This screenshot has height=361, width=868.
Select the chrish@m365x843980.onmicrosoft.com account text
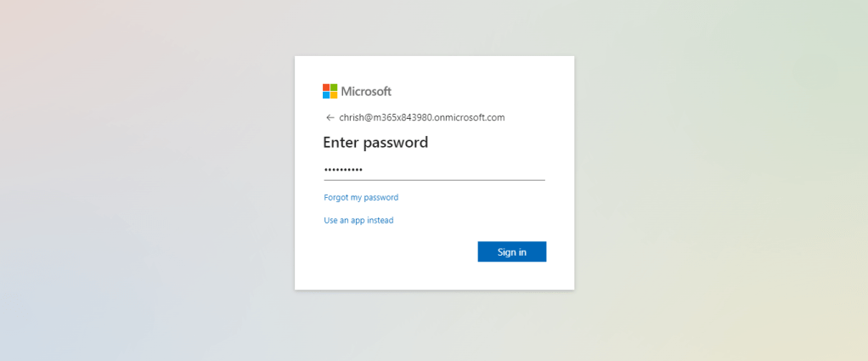pyautogui.click(x=421, y=118)
